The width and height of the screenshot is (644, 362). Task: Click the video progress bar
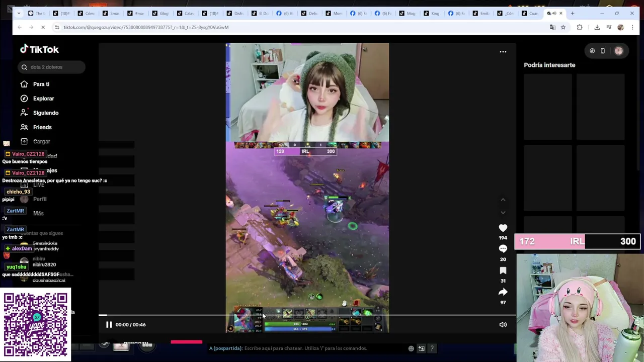coord(307,315)
